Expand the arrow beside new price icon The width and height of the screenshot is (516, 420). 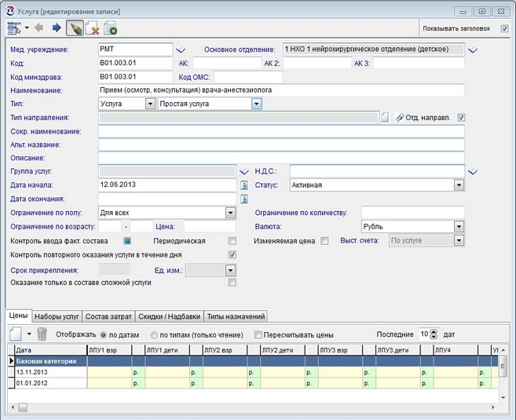(29, 334)
